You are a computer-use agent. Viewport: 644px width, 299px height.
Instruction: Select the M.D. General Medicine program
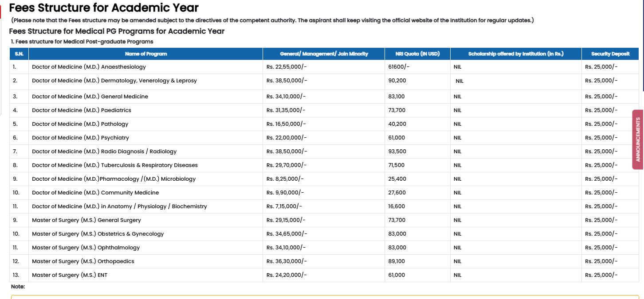click(90, 97)
